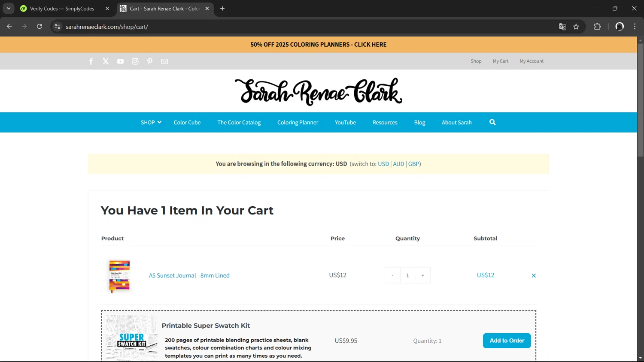The height and width of the screenshot is (362, 644).
Task: Remove A5 Sunset Journal from cart
Action: [x=534, y=275]
